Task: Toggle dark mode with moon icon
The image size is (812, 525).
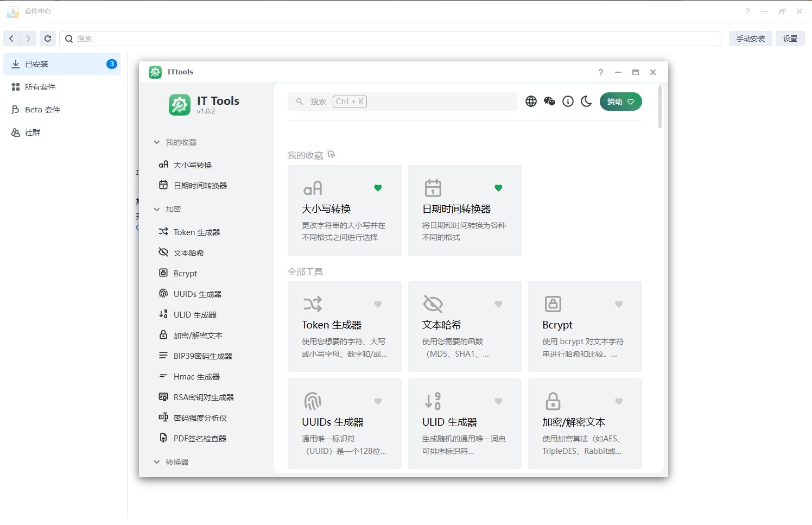Action: (586, 102)
